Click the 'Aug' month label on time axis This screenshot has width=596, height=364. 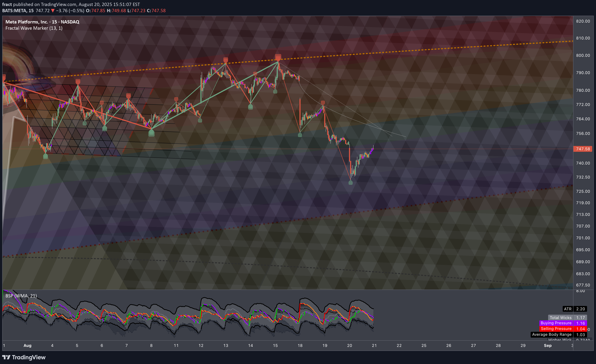click(27, 346)
